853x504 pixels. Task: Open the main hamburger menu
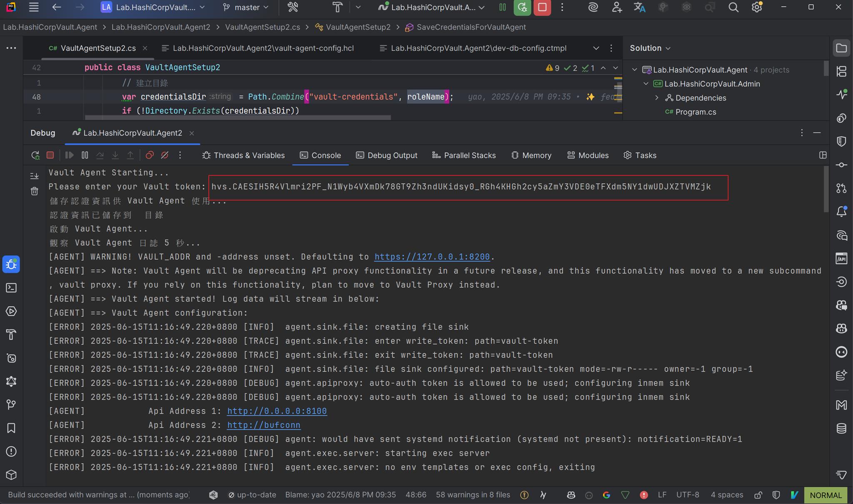(34, 7)
